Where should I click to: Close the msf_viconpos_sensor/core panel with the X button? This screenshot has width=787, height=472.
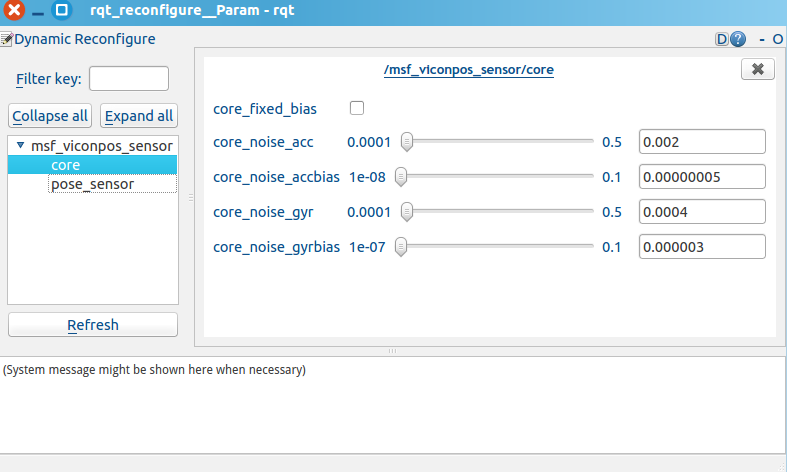pyautogui.click(x=757, y=69)
